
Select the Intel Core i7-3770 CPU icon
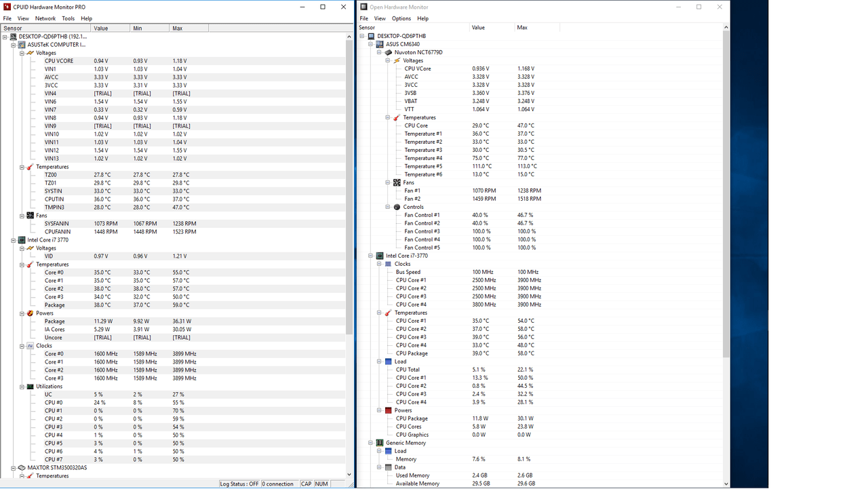[378, 255]
